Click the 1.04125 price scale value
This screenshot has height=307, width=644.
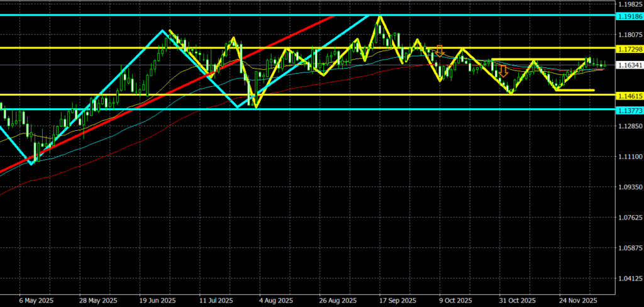[628, 279]
